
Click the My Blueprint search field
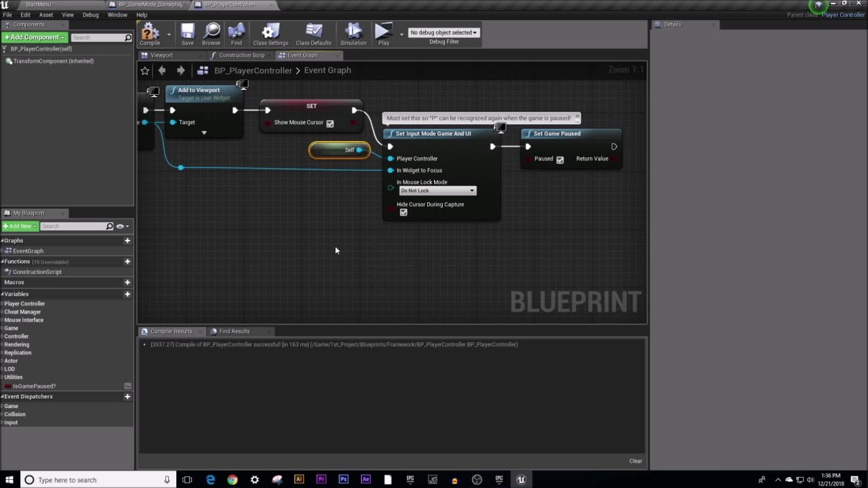pyautogui.click(x=76, y=226)
